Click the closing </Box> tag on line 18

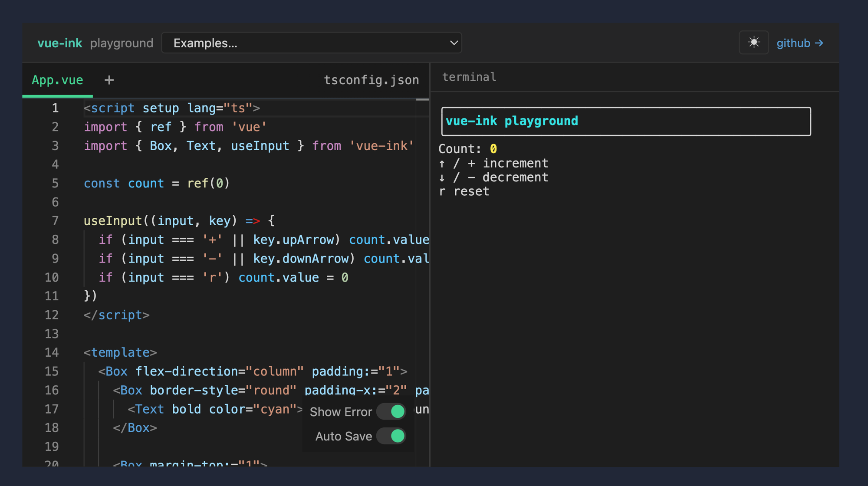[135, 428]
